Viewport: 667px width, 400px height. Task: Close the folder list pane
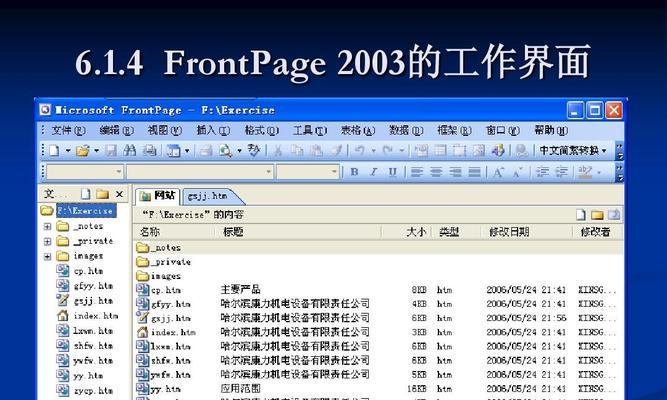tap(120, 194)
